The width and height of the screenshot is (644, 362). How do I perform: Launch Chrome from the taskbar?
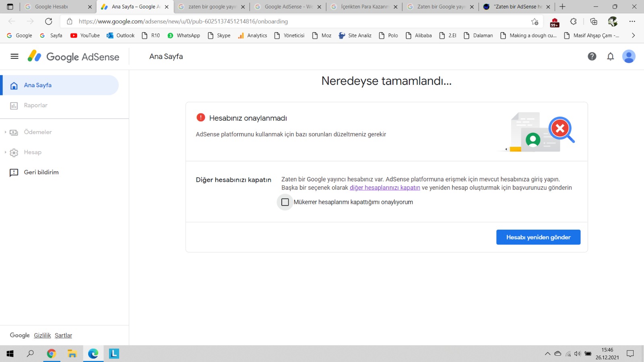(x=51, y=354)
